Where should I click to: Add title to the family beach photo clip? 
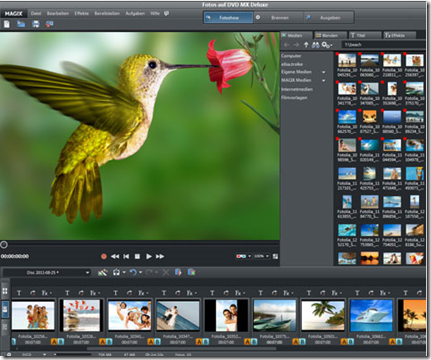click(19, 293)
